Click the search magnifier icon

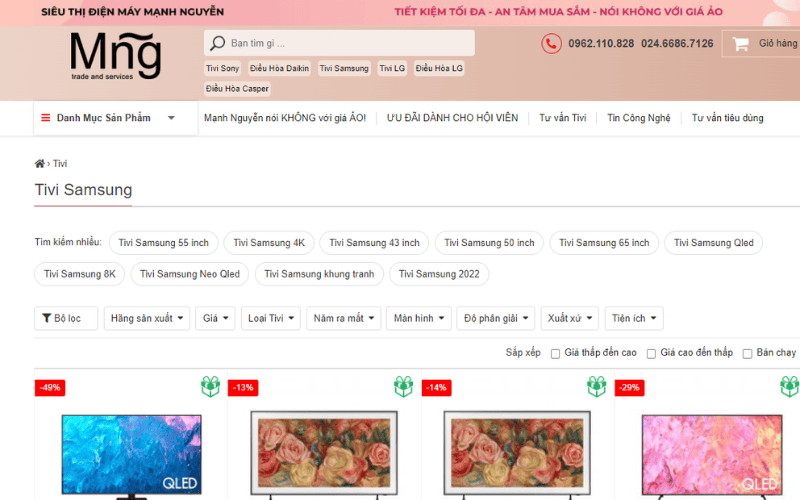click(218, 43)
